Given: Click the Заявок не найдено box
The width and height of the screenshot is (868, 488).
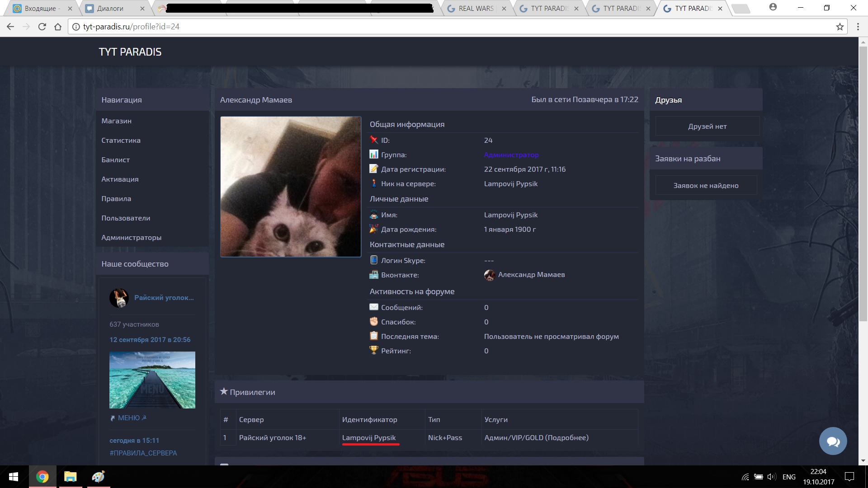Looking at the screenshot, I should tap(706, 185).
